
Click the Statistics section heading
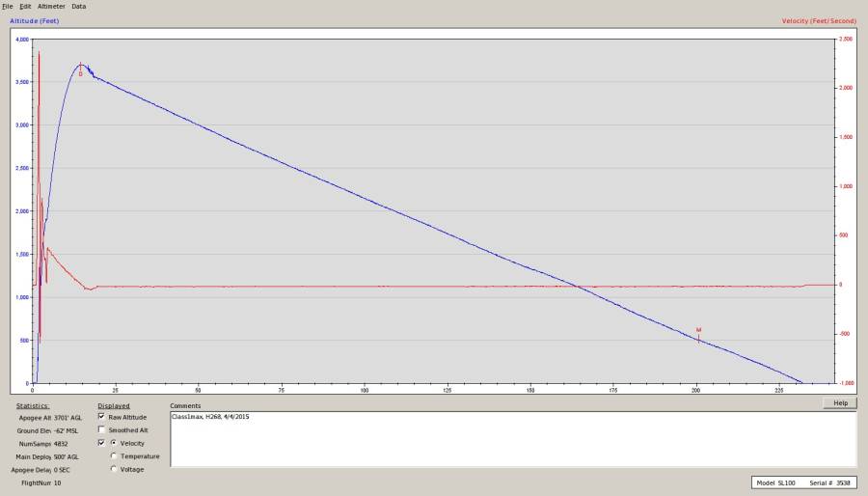click(x=33, y=405)
